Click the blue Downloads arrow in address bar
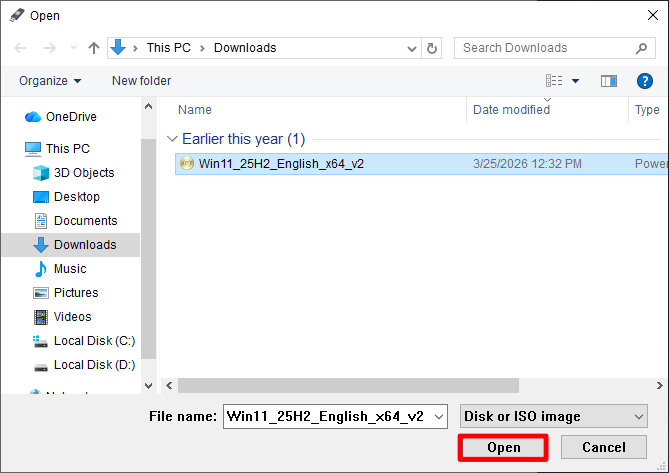669x473 pixels. (118, 47)
